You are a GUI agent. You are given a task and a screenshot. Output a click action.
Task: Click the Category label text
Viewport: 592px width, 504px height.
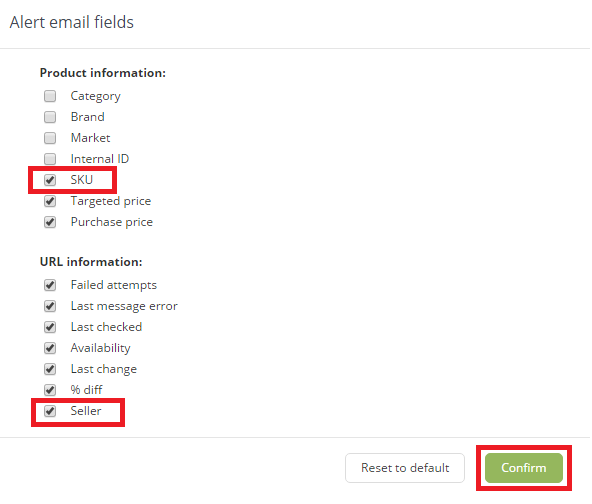point(96,97)
